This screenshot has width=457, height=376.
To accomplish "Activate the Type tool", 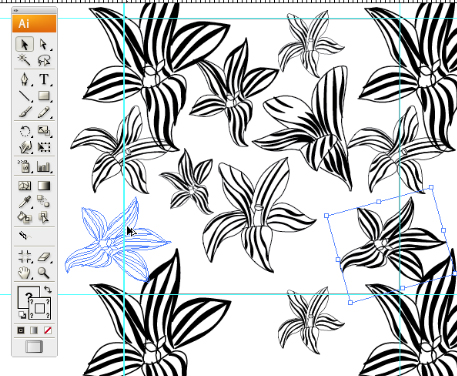I will [44, 80].
